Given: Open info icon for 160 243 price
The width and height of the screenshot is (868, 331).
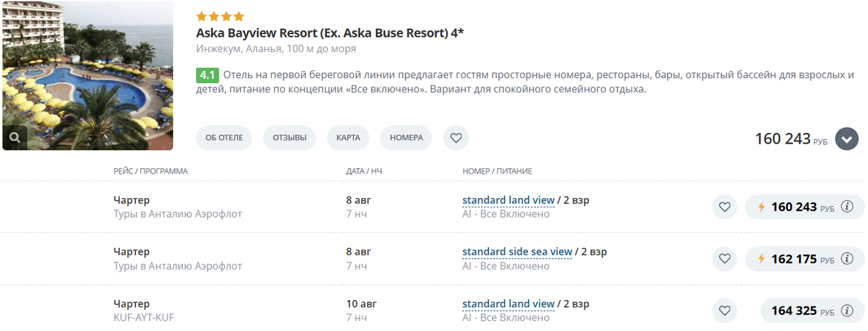Looking at the screenshot, I should [848, 207].
